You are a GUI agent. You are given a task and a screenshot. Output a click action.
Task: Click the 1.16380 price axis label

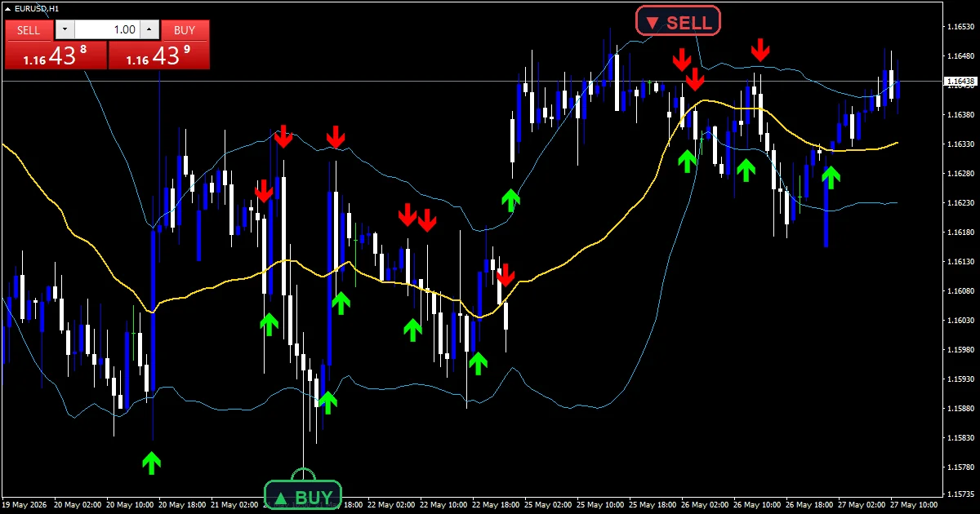point(960,115)
